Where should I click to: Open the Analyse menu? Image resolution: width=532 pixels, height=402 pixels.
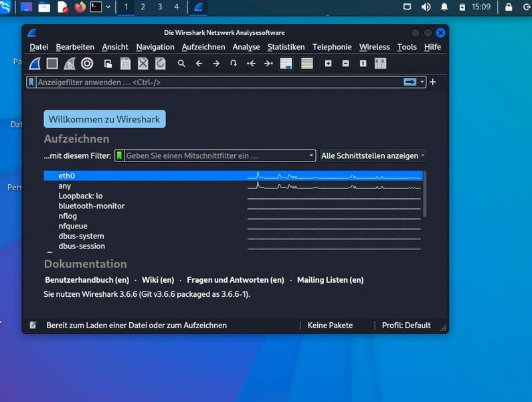(246, 47)
